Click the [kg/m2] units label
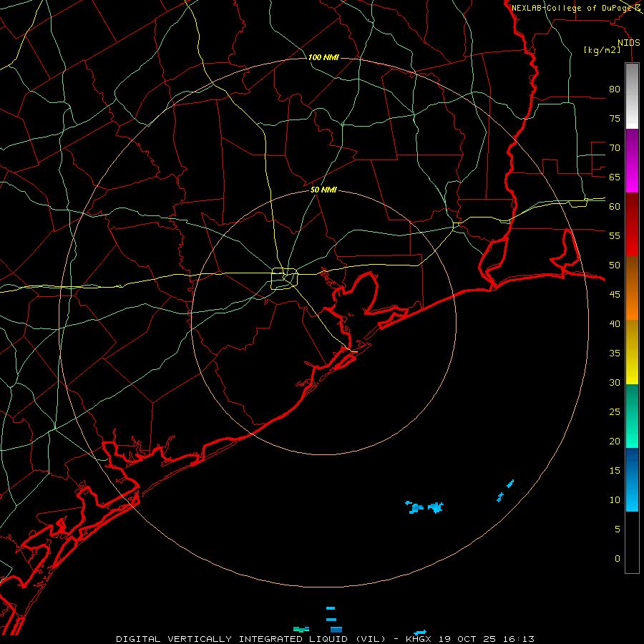 (602, 50)
